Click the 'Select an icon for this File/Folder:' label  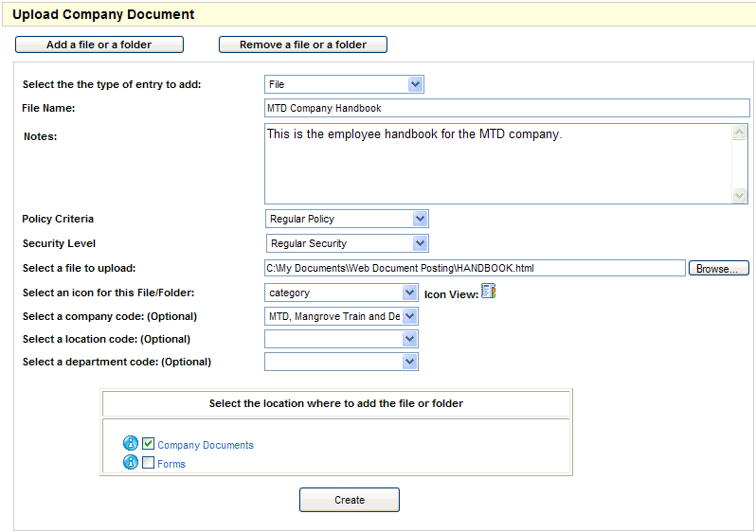(x=109, y=293)
